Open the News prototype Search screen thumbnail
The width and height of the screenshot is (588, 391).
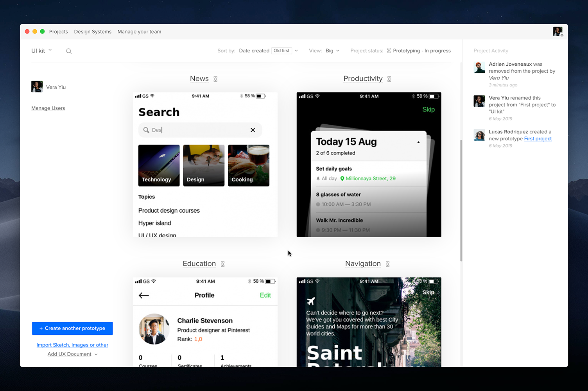click(x=205, y=165)
